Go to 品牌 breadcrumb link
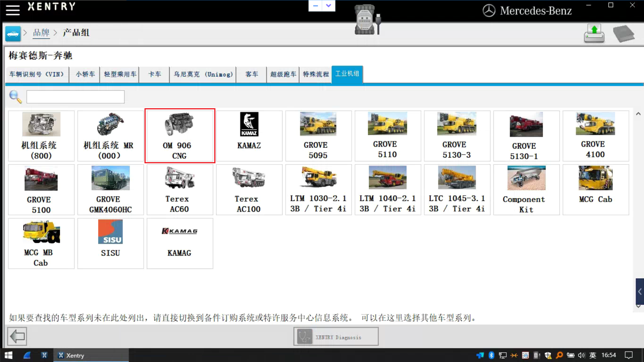The width and height of the screenshot is (644, 362). pos(41,33)
